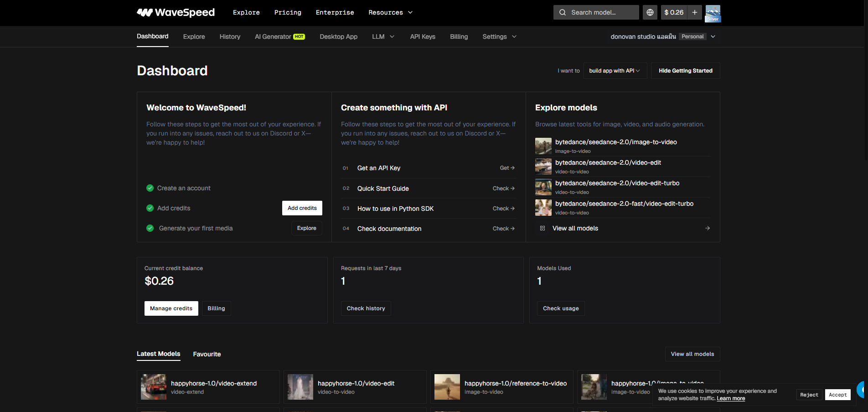This screenshot has height=412, width=868.
Task: Reject cookies
Action: click(809, 395)
